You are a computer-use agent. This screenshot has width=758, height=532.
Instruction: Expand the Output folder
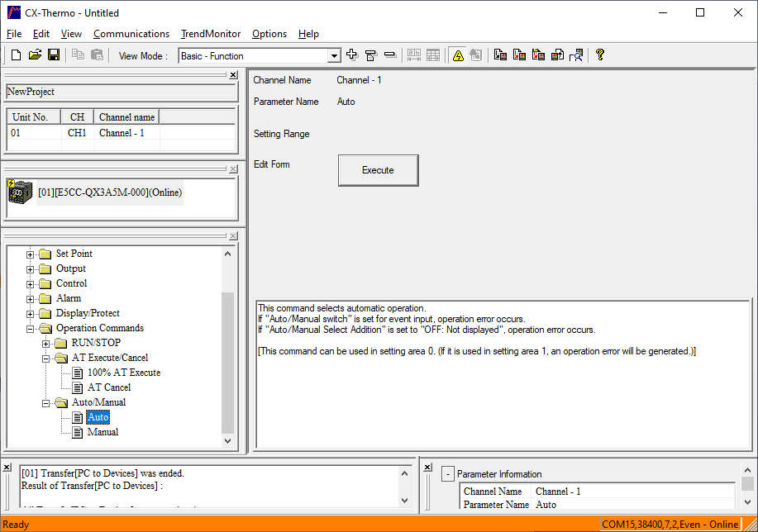click(x=30, y=269)
